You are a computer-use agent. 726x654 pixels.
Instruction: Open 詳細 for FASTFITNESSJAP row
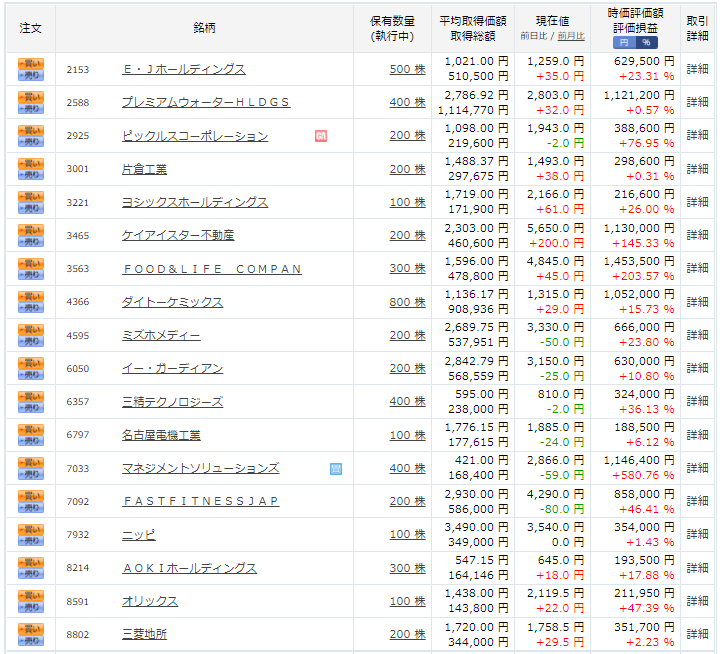tap(697, 501)
